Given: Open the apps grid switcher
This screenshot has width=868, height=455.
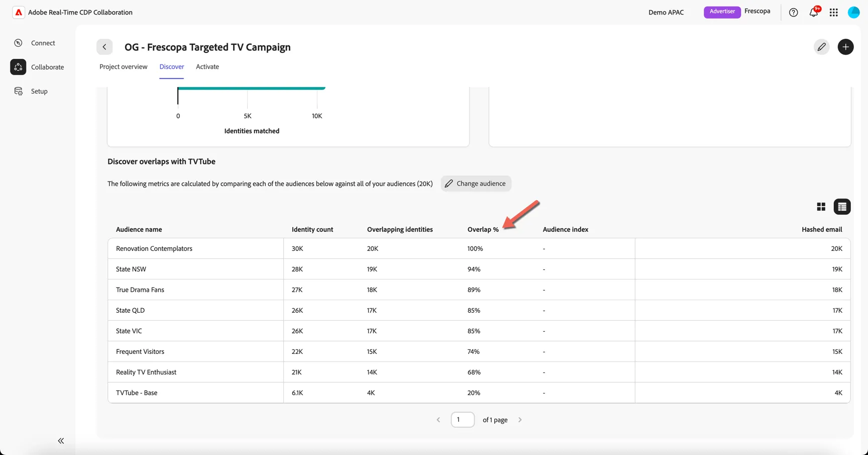Looking at the screenshot, I should click(x=834, y=13).
